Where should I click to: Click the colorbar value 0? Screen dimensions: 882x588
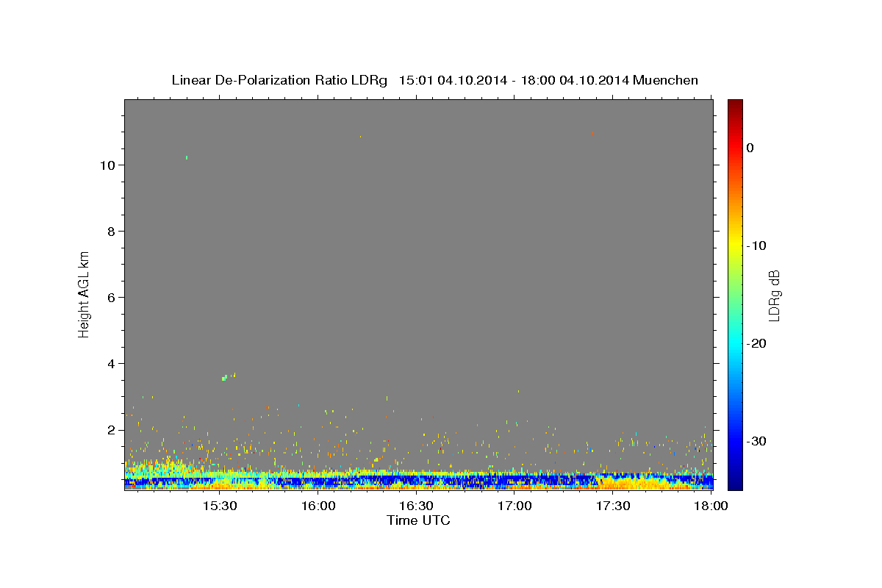click(x=750, y=148)
